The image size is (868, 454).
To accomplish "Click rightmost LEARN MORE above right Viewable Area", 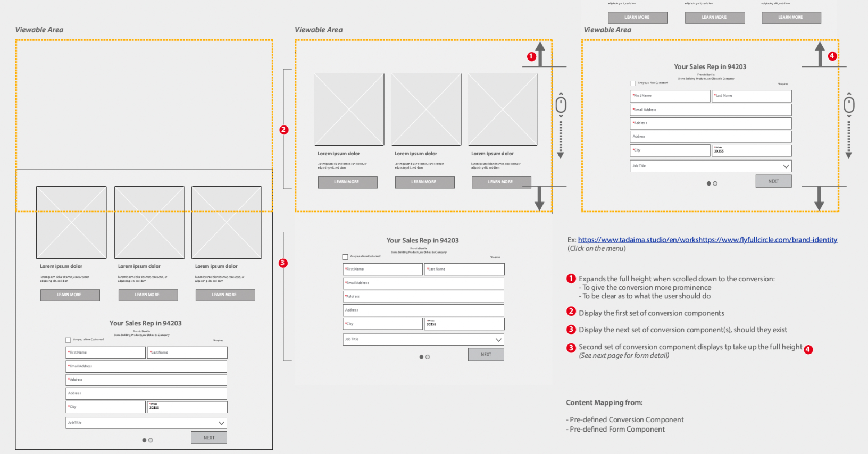I will click(791, 18).
